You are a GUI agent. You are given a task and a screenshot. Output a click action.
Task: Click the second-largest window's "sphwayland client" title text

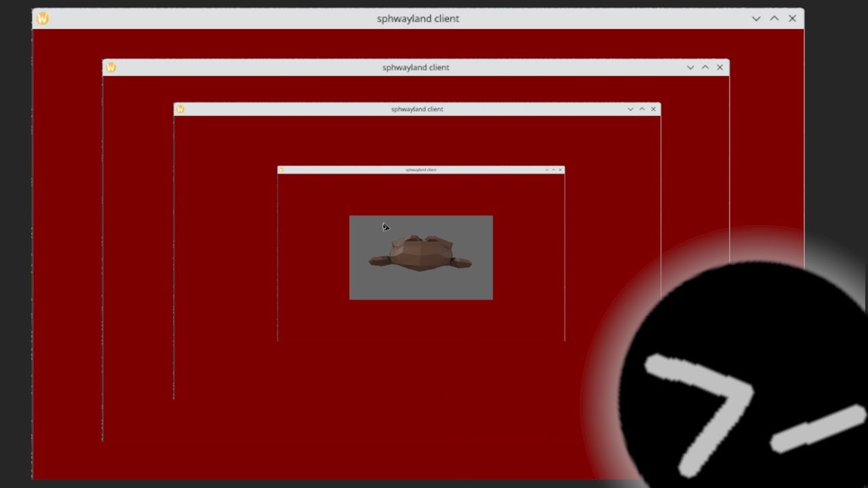coord(416,68)
